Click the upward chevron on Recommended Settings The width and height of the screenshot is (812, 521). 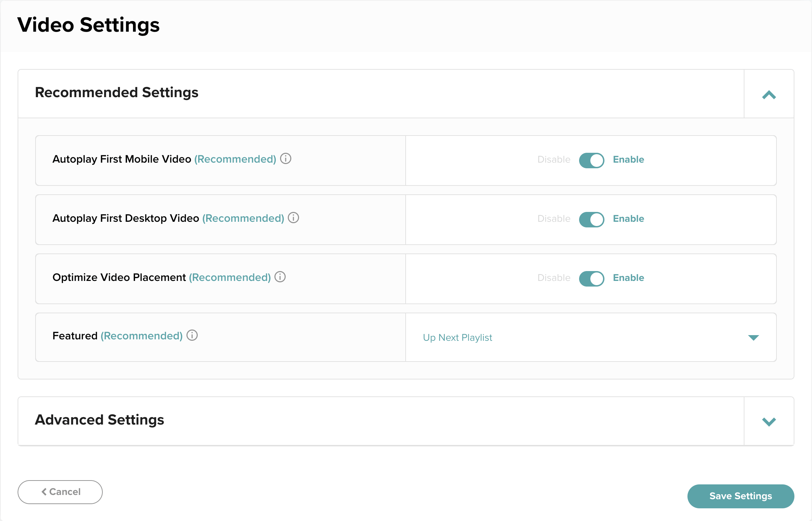[x=769, y=94]
